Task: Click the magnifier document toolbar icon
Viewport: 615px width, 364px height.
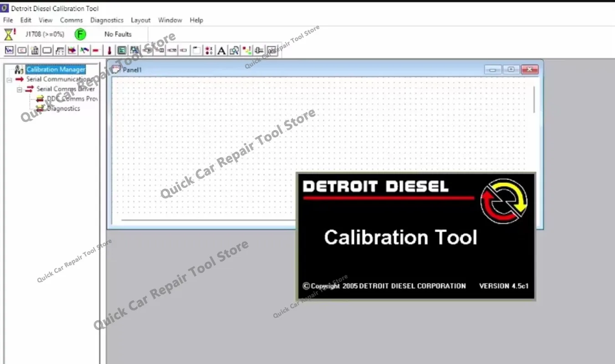Action: pyautogui.click(x=234, y=51)
